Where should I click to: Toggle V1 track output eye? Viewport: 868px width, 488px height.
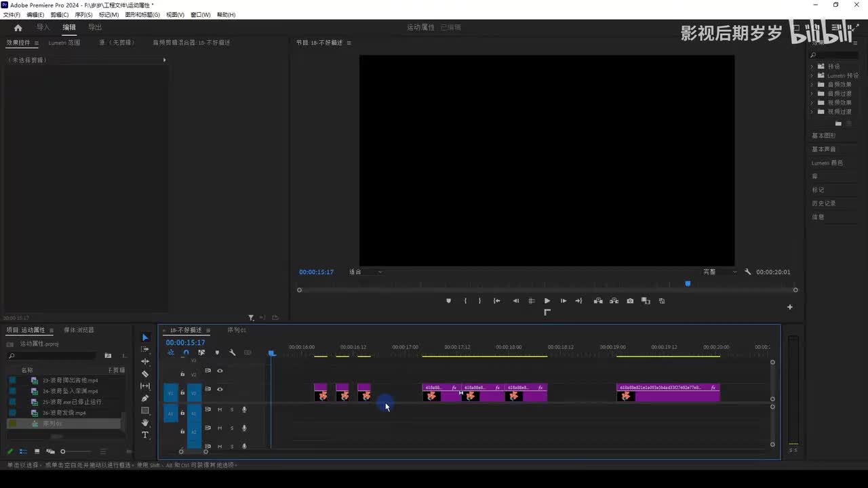pyautogui.click(x=220, y=389)
